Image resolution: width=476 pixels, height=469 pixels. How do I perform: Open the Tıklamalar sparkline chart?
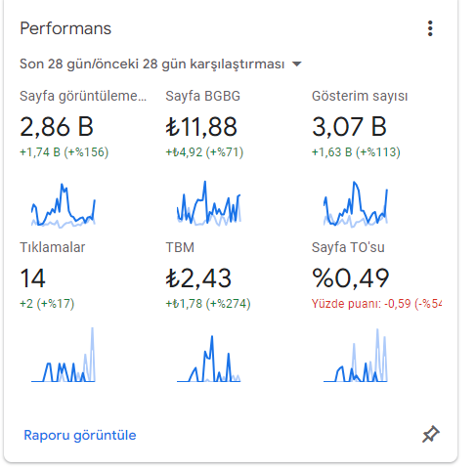[64, 355]
